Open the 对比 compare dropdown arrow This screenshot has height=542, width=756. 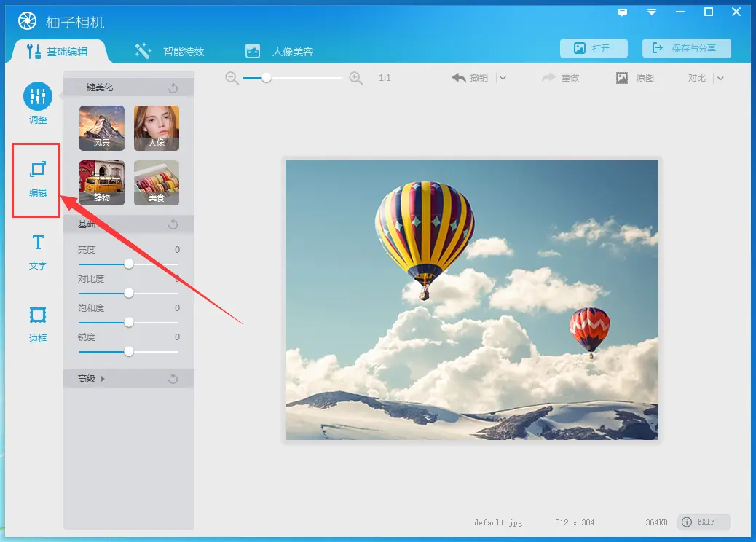point(720,78)
